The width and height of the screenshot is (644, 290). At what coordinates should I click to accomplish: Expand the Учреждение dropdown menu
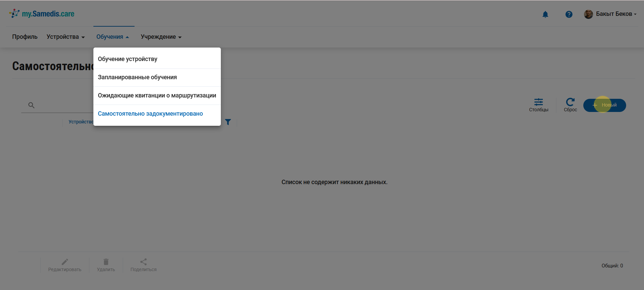point(161,37)
